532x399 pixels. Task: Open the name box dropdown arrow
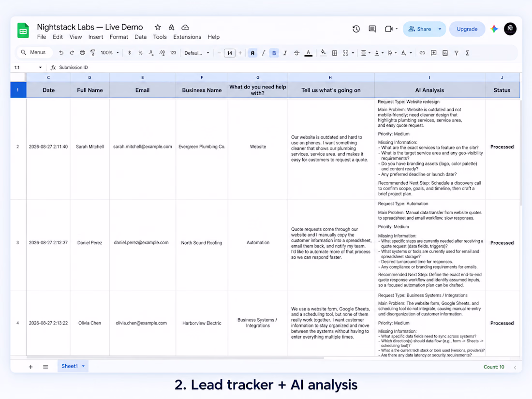click(40, 68)
